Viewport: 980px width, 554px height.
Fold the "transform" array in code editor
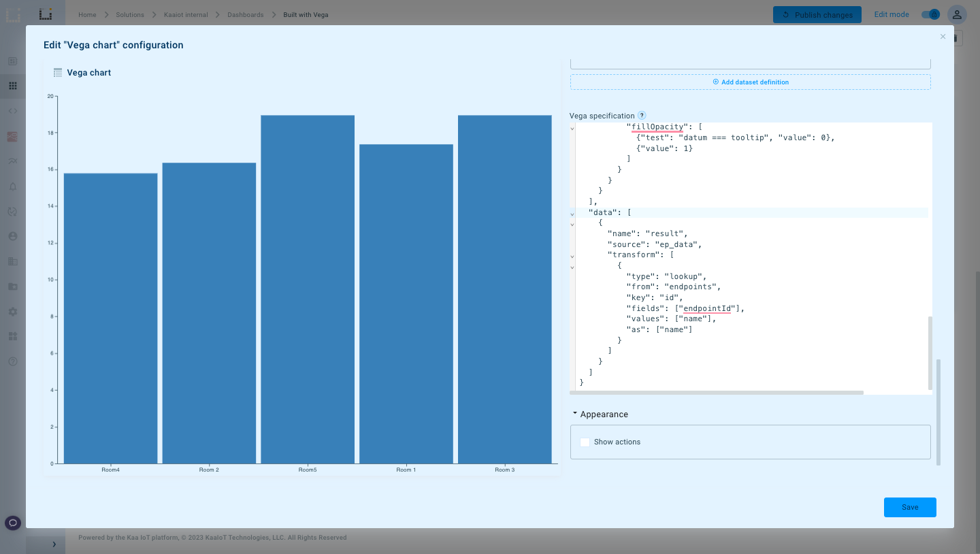click(x=572, y=256)
